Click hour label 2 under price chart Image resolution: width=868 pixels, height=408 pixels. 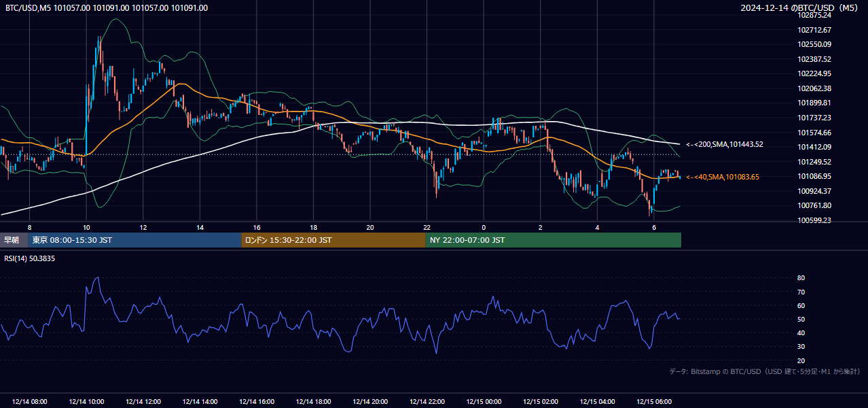[x=540, y=227]
